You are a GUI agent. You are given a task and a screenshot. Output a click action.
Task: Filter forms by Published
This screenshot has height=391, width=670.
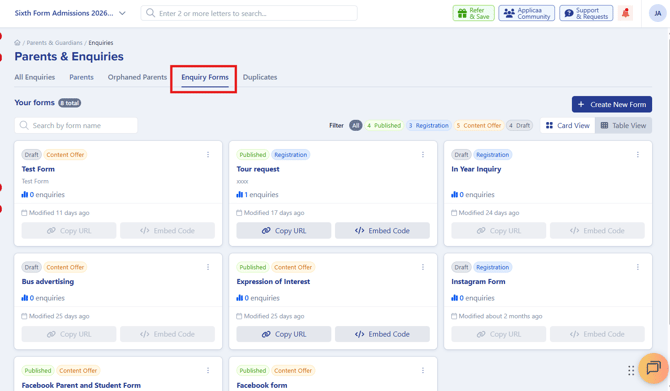(x=384, y=126)
